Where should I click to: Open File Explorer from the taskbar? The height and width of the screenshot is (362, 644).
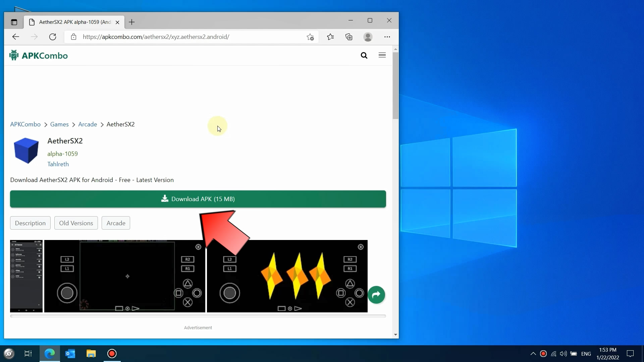point(91,354)
